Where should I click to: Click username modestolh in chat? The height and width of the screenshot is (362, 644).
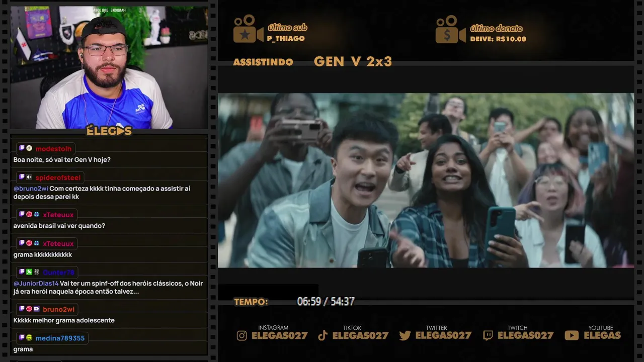coord(53,149)
